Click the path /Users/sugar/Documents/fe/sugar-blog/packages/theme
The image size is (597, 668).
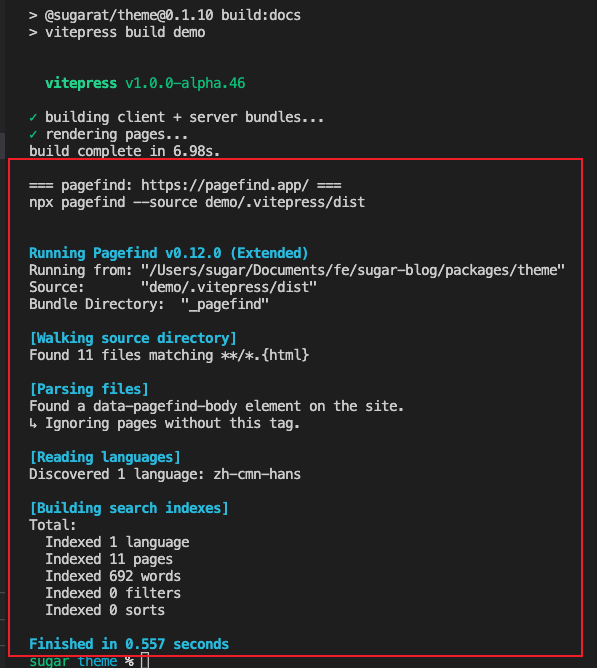tap(353, 270)
